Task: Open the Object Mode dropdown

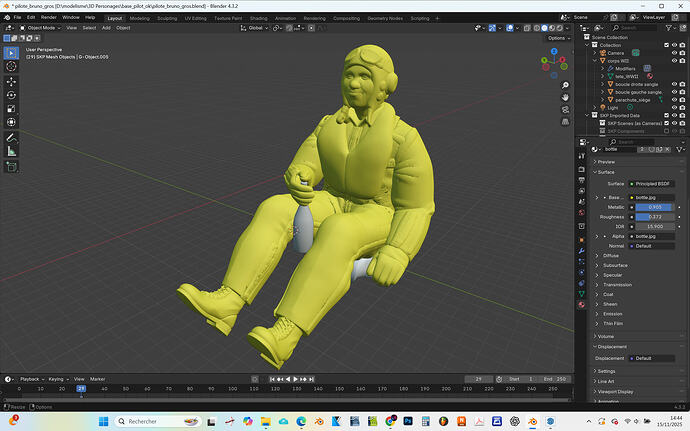Action: point(42,28)
